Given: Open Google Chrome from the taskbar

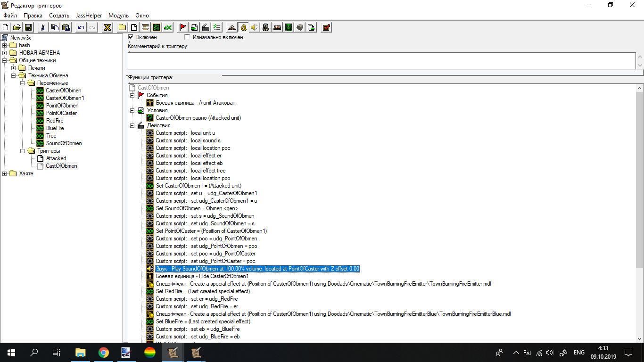Looking at the screenshot, I should [x=103, y=353].
